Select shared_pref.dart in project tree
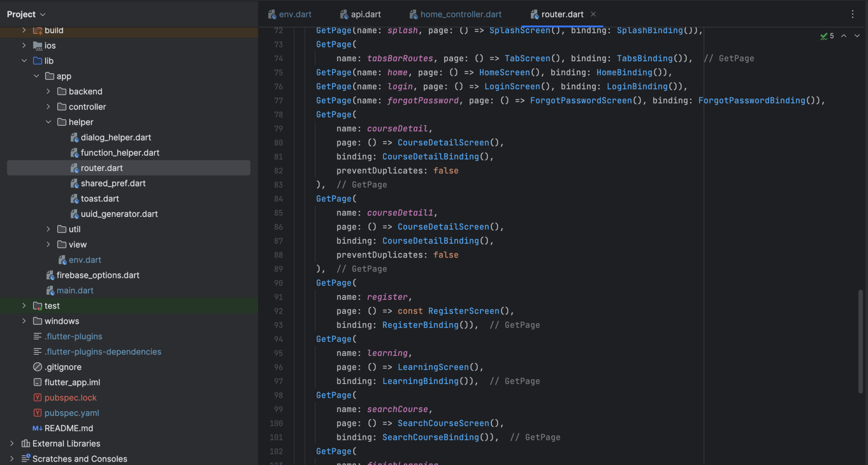Screen dimensions: 868x465 pos(113,183)
